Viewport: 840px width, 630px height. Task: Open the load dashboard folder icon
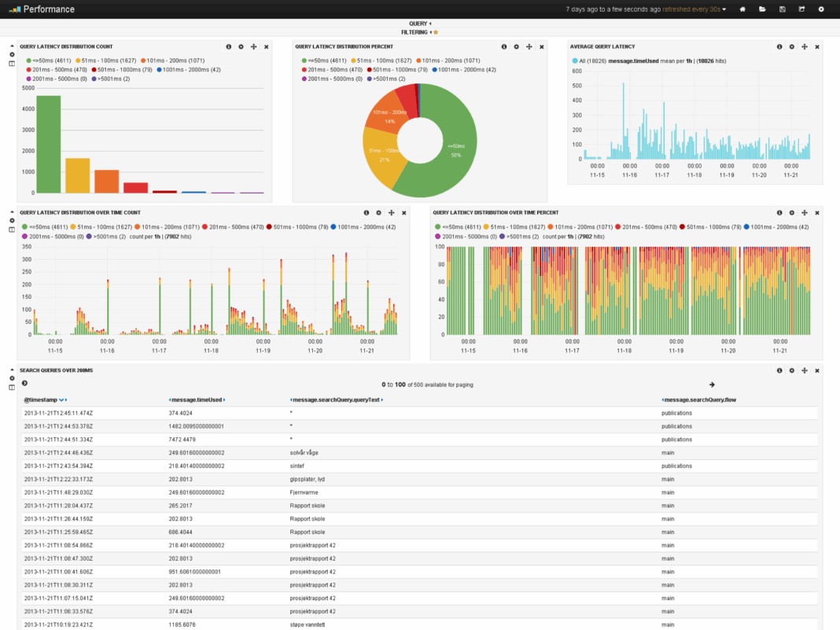762,9
